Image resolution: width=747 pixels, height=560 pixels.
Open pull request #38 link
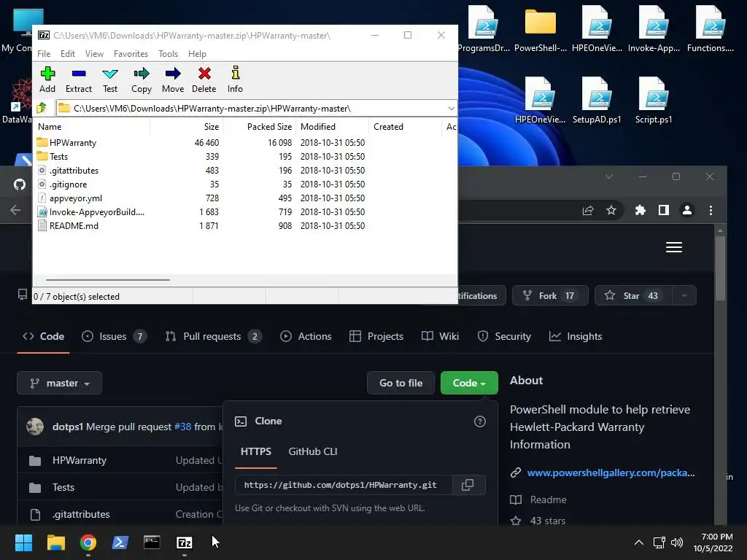click(x=182, y=427)
